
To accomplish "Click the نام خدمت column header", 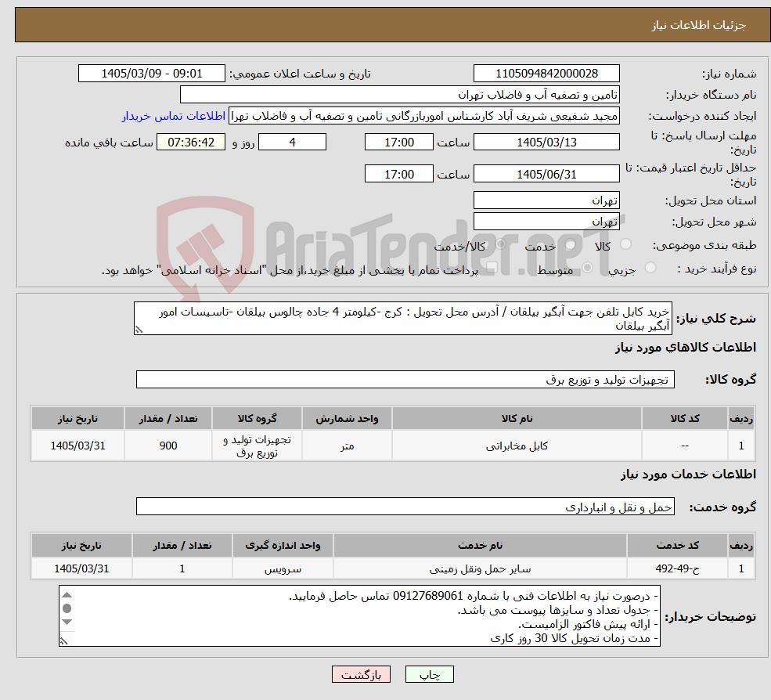I will [x=480, y=546].
